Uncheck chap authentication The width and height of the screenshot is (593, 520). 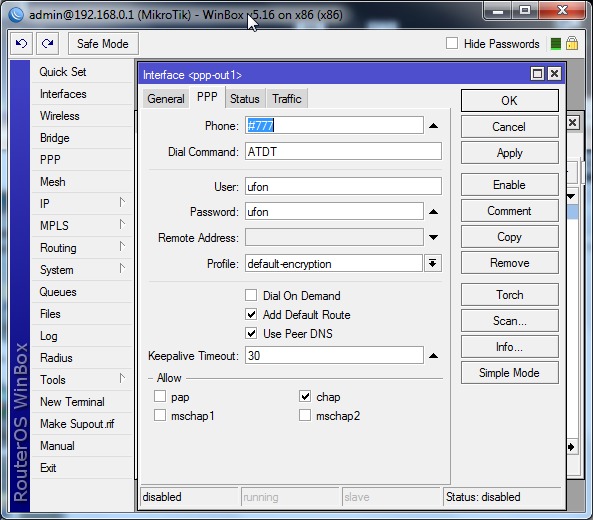(x=305, y=396)
